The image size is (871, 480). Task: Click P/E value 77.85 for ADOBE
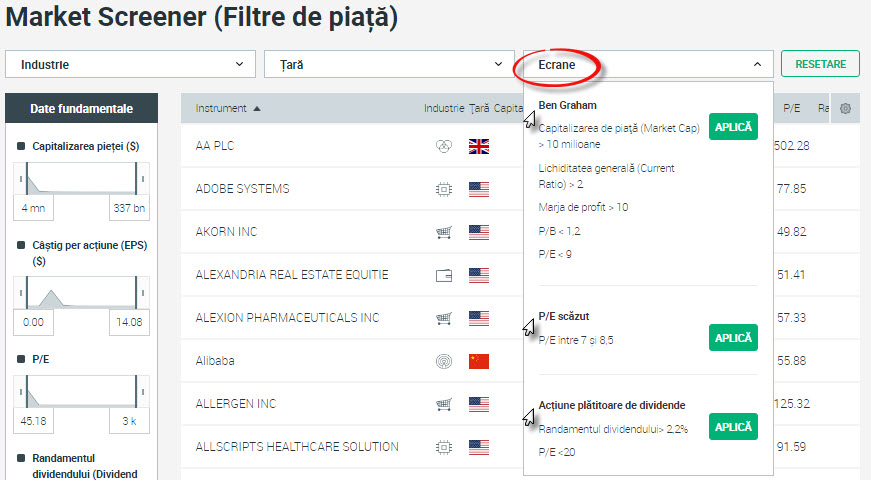tap(792, 189)
